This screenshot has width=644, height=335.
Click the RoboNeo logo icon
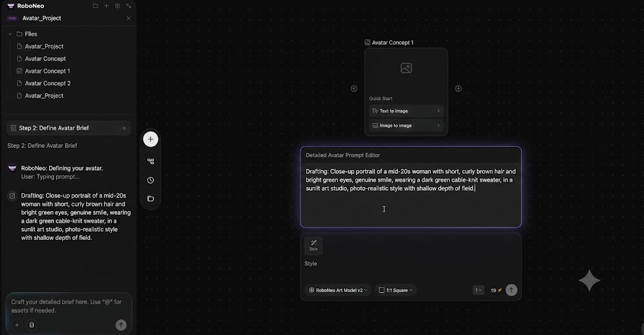click(11, 6)
